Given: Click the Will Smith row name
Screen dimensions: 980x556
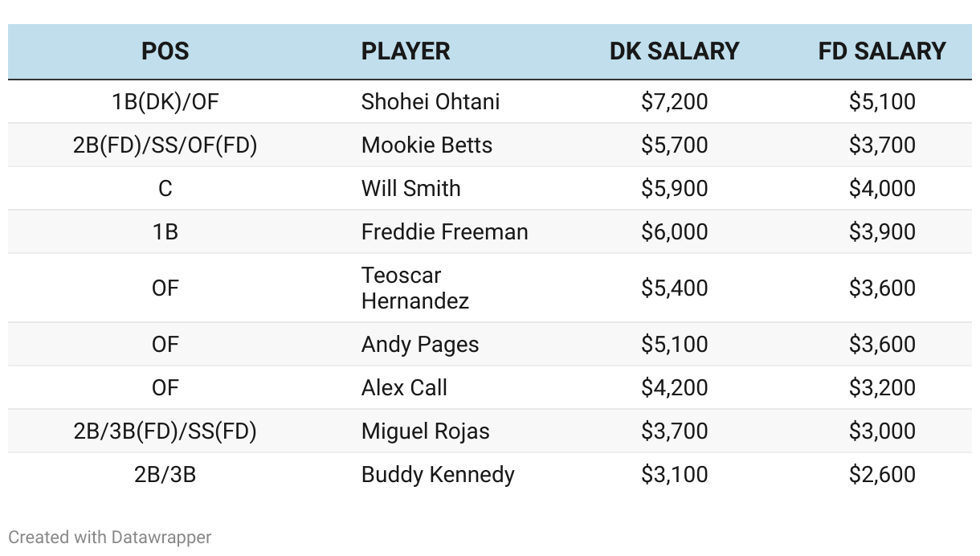Looking at the screenshot, I should (411, 188).
